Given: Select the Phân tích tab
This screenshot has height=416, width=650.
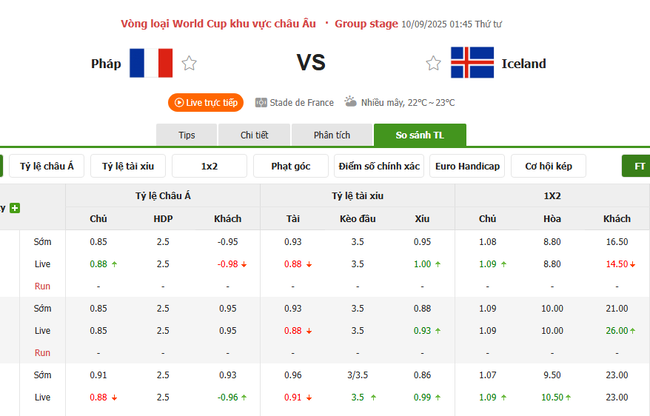Looking at the screenshot, I should (329, 135).
